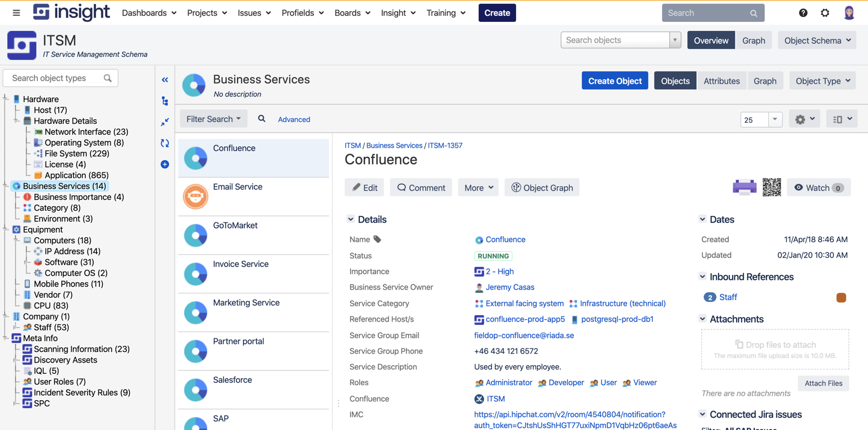Refresh the object type tree
Viewport: 868px width, 430px height.
pyautogui.click(x=165, y=143)
